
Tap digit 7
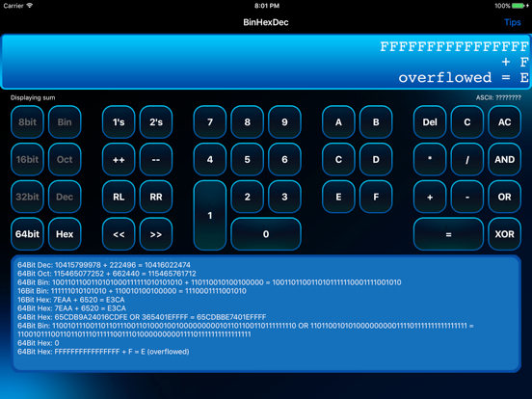pyautogui.click(x=210, y=121)
